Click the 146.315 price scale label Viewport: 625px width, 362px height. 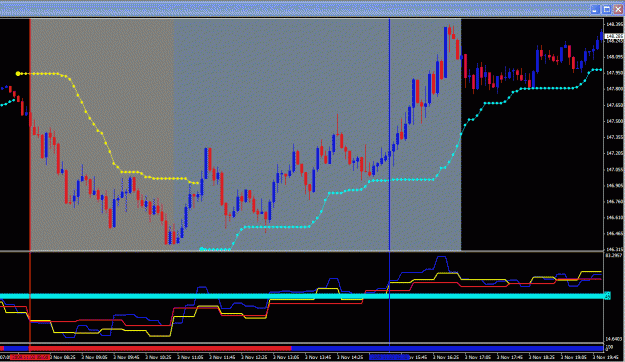(615, 250)
